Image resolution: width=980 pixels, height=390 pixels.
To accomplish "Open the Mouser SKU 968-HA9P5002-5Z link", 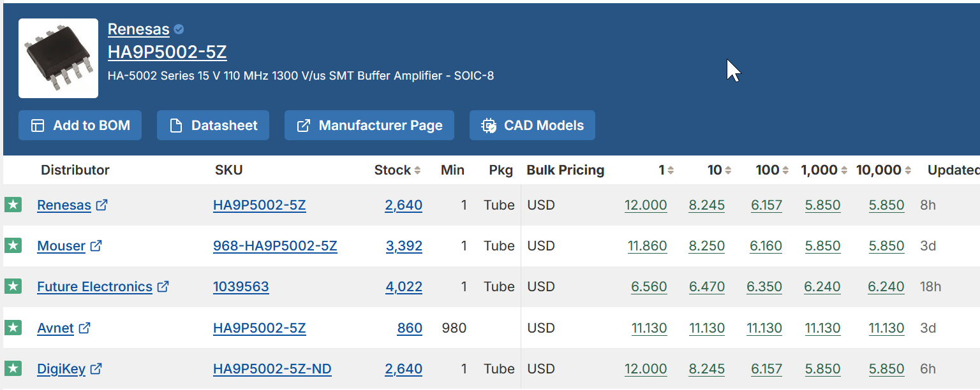I will pyautogui.click(x=275, y=246).
